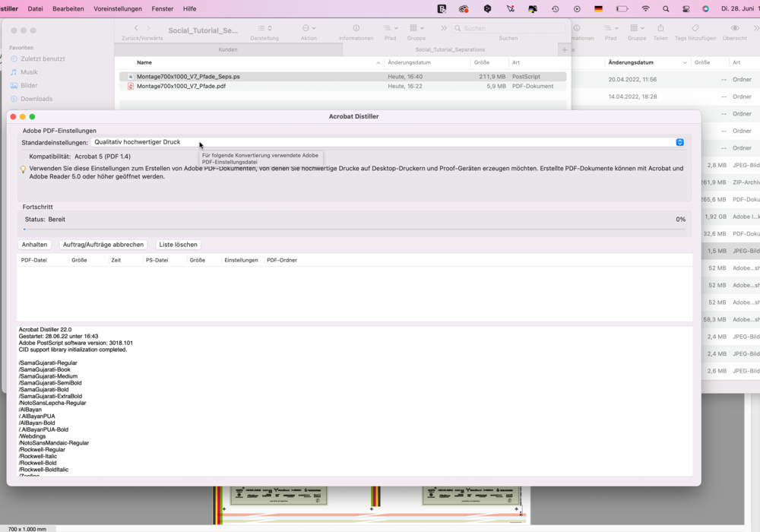Select the 1,92 GB Adobe file row
Viewport: 760px width, 532px height.
[731, 217]
